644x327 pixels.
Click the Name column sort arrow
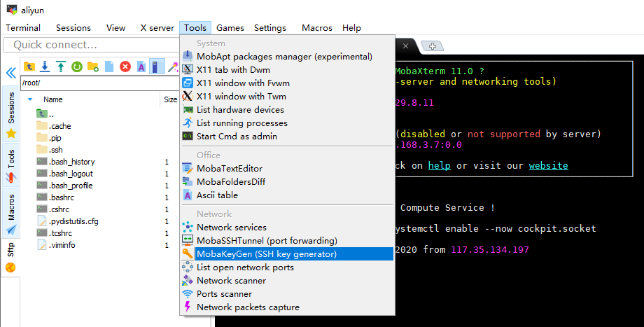(x=30, y=99)
